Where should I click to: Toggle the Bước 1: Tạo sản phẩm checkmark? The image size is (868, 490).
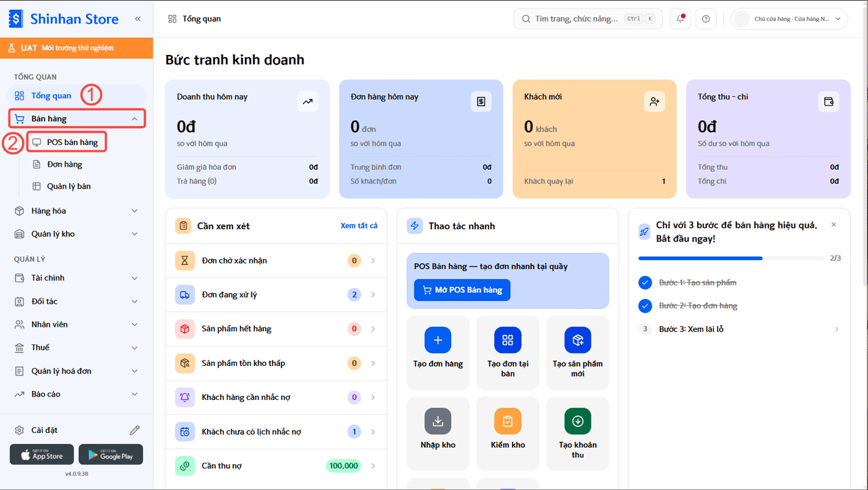645,283
